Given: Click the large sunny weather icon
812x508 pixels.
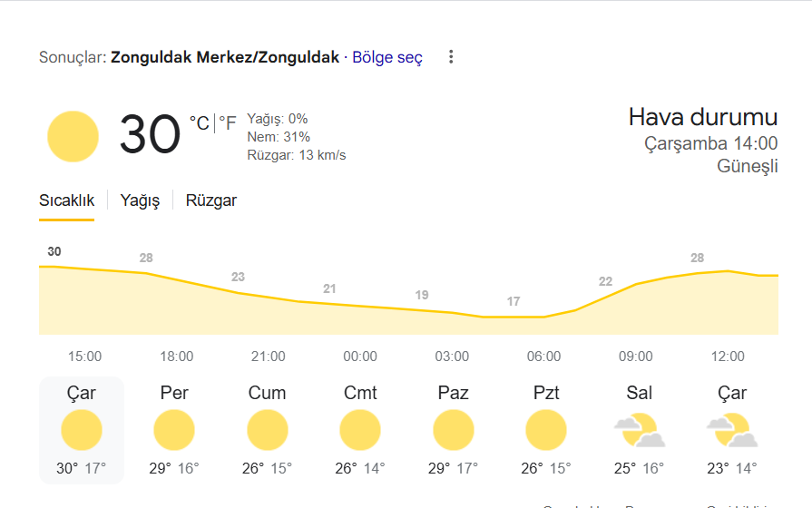Looking at the screenshot, I should point(73,137).
